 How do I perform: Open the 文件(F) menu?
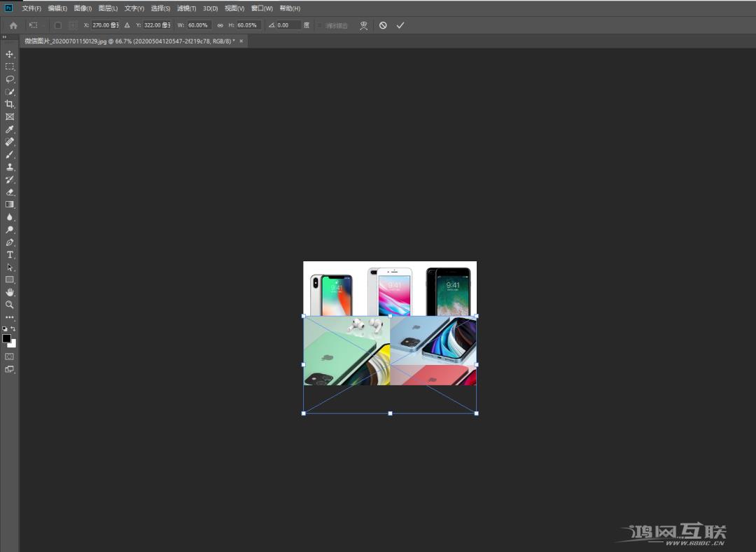pos(31,8)
